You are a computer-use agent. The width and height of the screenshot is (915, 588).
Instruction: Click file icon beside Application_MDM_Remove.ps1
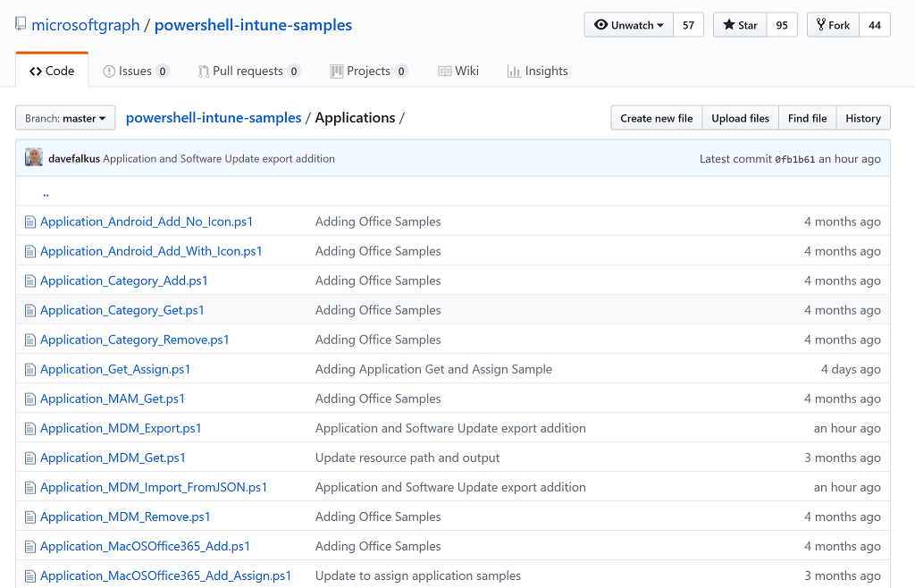tap(30, 517)
